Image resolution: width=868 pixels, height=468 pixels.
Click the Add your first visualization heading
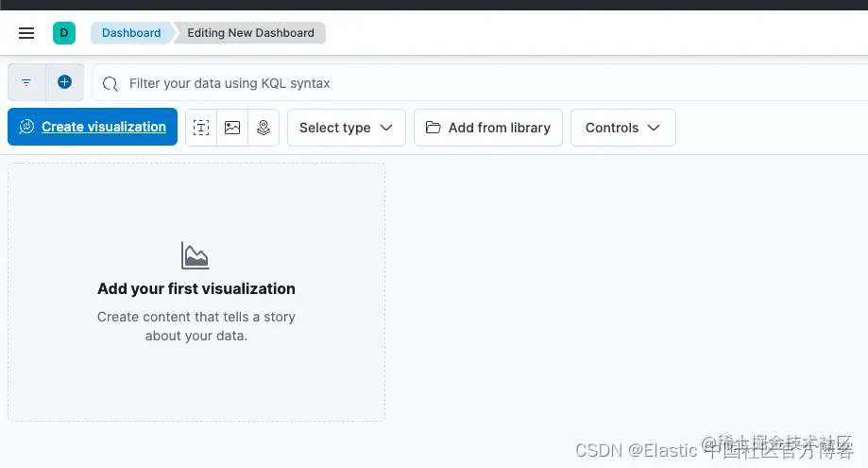[x=196, y=288]
